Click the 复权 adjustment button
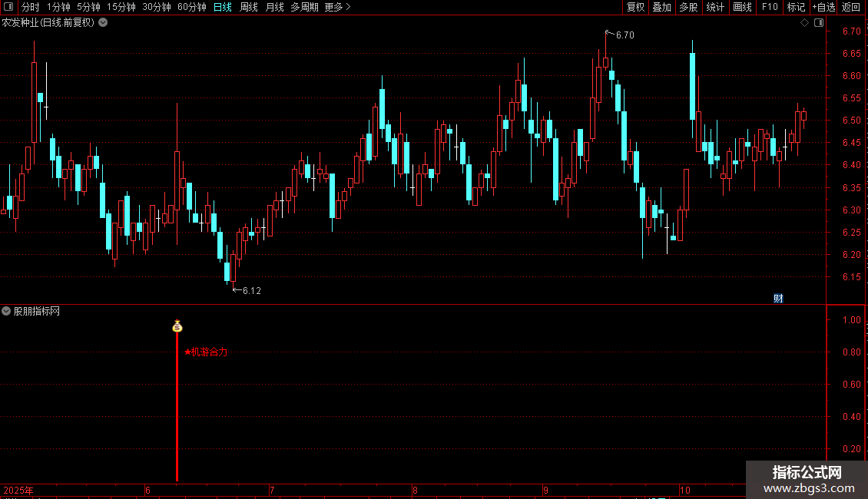868x499 pixels. (x=635, y=7)
